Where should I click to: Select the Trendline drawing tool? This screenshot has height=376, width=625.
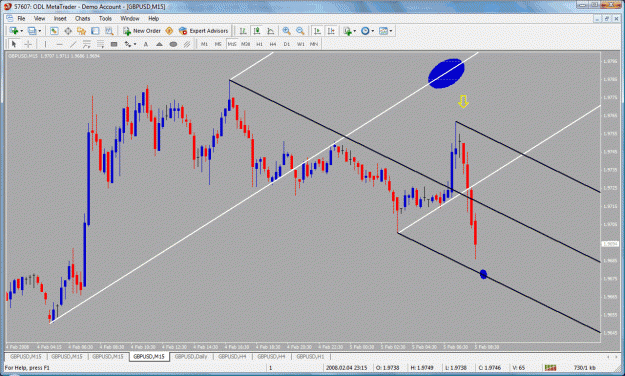(x=73, y=44)
